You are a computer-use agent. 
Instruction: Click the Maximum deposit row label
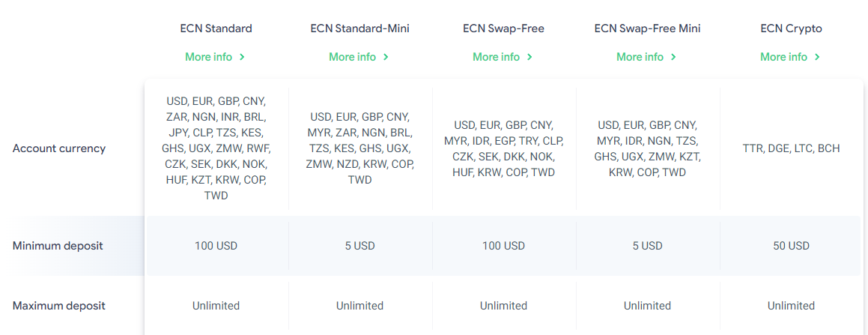59,306
